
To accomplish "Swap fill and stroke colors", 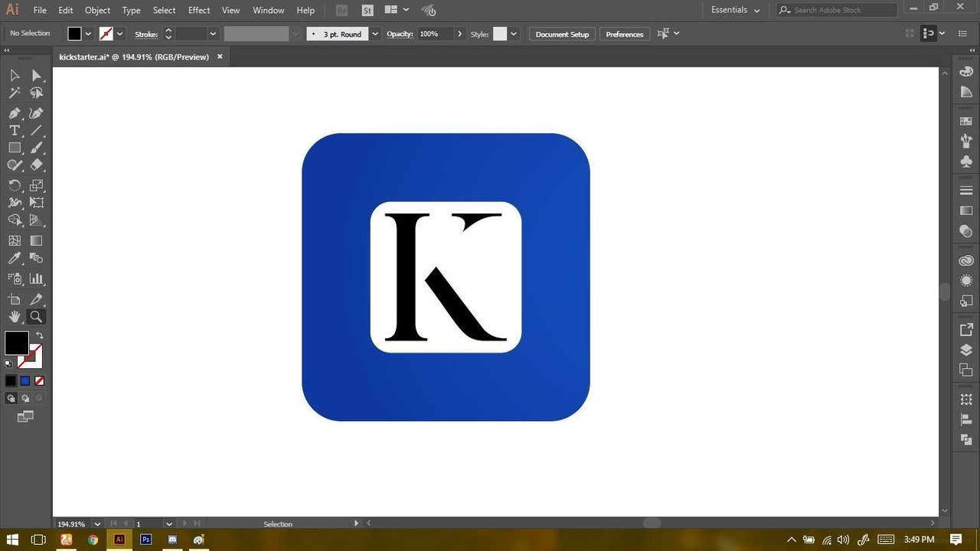I will 40,335.
